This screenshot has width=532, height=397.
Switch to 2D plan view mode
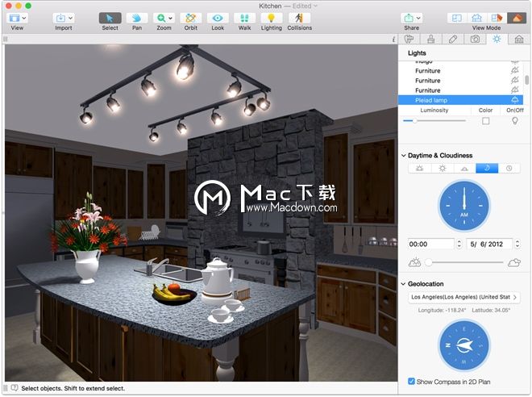457,18
